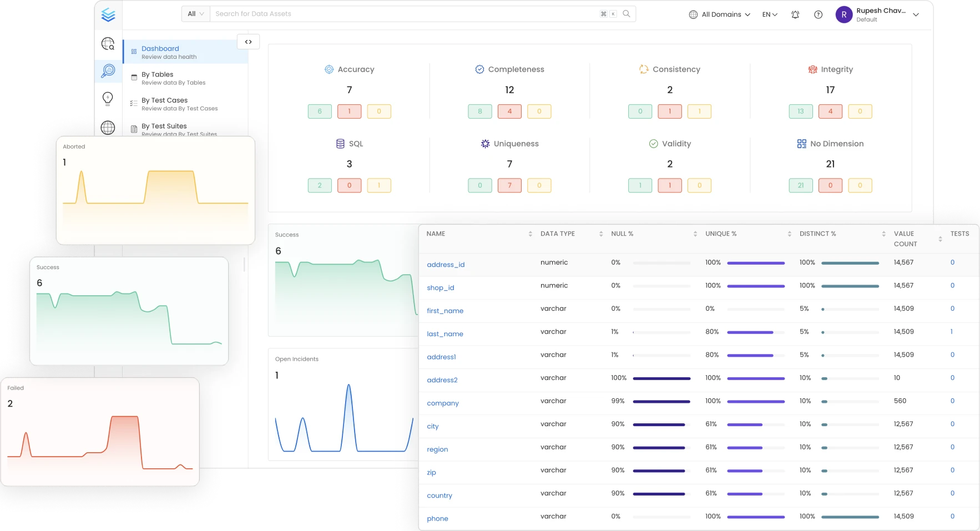Open the EN language dropdown
The height and width of the screenshot is (531, 980).
coord(770,14)
